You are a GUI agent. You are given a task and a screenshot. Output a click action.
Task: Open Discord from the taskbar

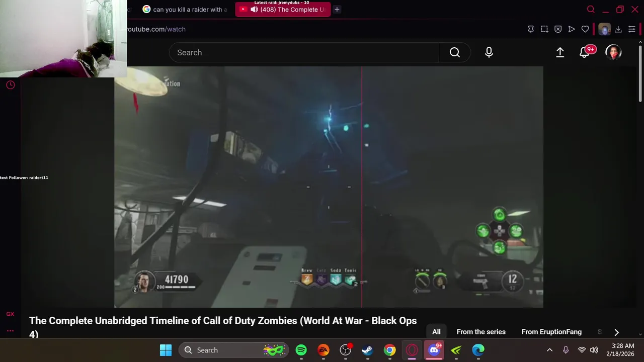pyautogui.click(x=434, y=350)
